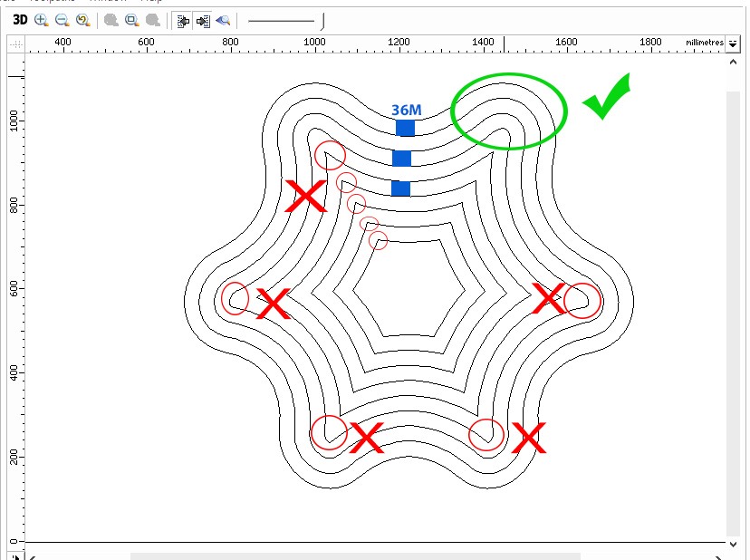
Task: Click 1400 on the top ruler
Action: pos(483,42)
